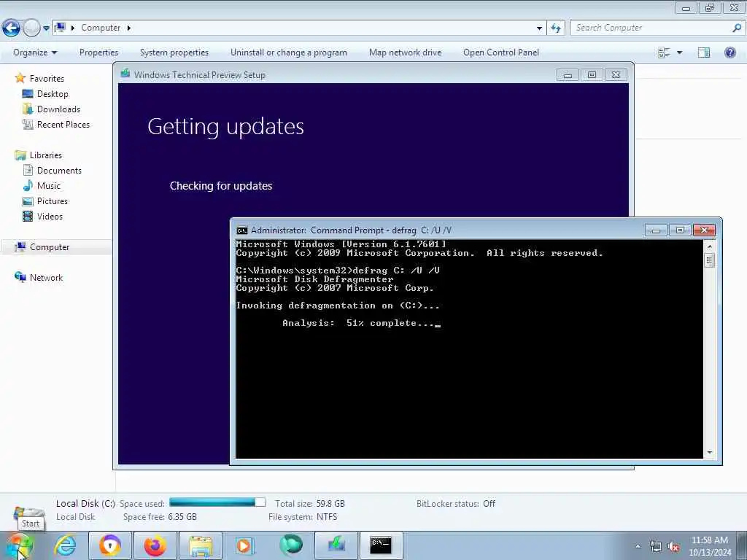Viewport: 747px width, 560px height.
Task: Click the Local Disk drive icon in details pane
Action: tap(29, 514)
